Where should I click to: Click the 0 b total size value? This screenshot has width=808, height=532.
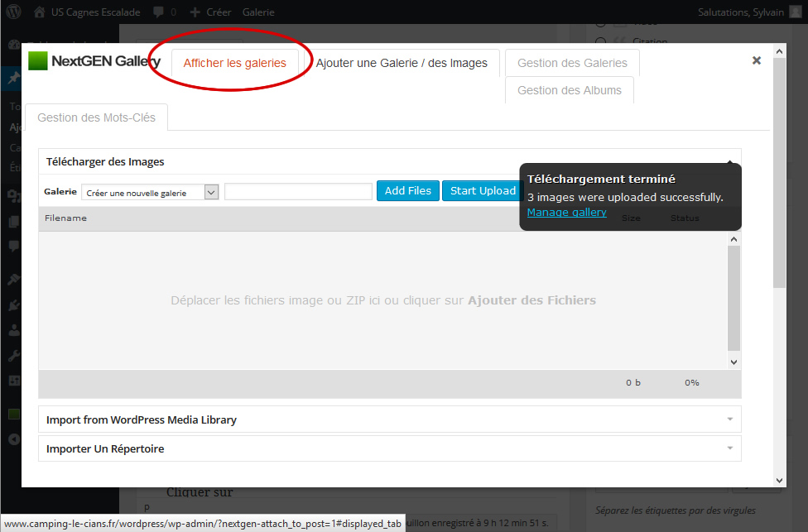[x=633, y=382]
